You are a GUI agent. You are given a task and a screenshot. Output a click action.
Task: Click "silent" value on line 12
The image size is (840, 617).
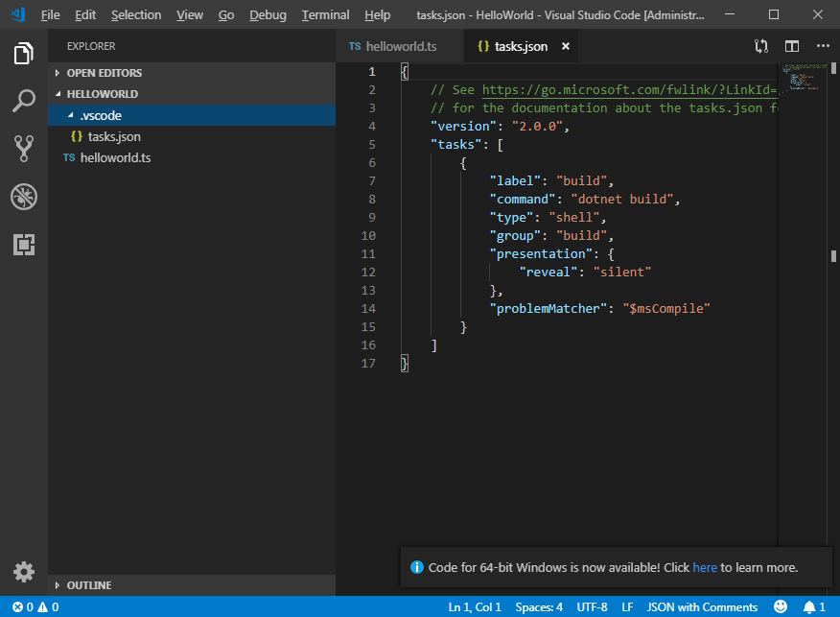[622, 272]
